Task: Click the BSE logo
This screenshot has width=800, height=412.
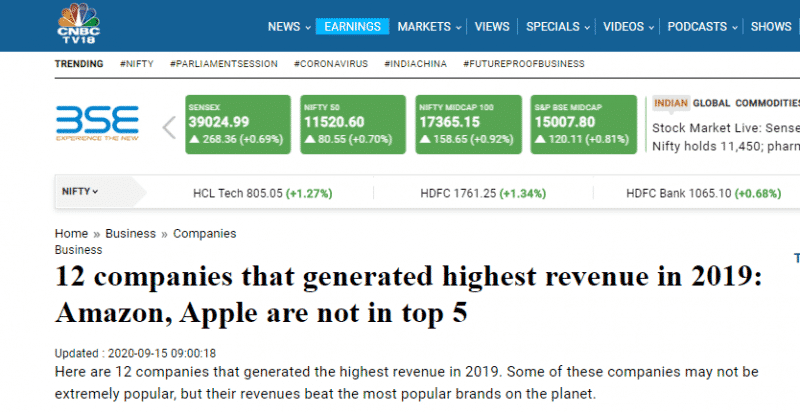Action: 97,123
